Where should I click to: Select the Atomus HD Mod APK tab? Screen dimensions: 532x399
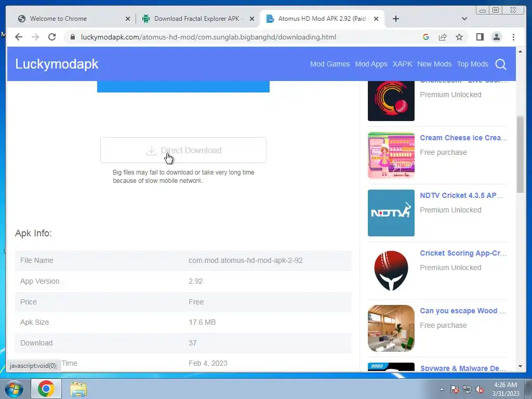(322, 19)
